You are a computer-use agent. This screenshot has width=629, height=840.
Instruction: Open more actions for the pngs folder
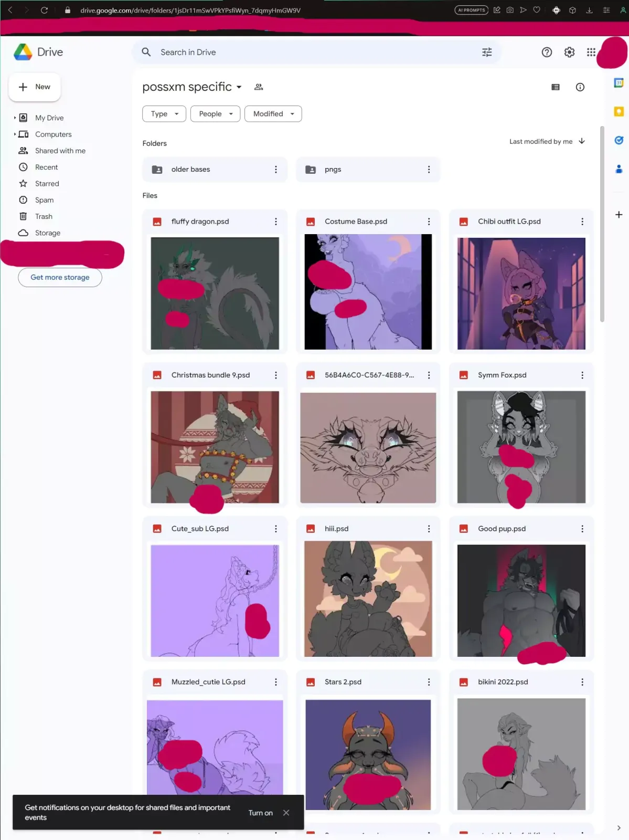(x=429, y=170)
